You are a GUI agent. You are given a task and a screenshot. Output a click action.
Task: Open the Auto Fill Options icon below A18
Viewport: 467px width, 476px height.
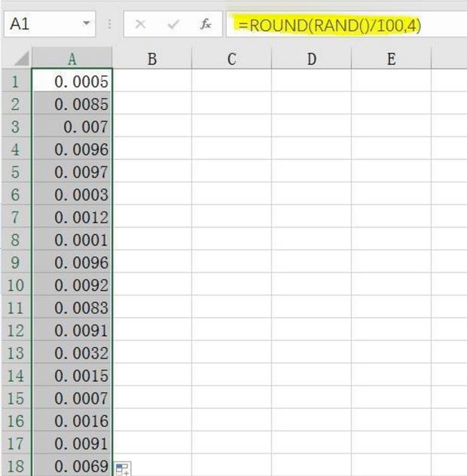pos(121,469)
